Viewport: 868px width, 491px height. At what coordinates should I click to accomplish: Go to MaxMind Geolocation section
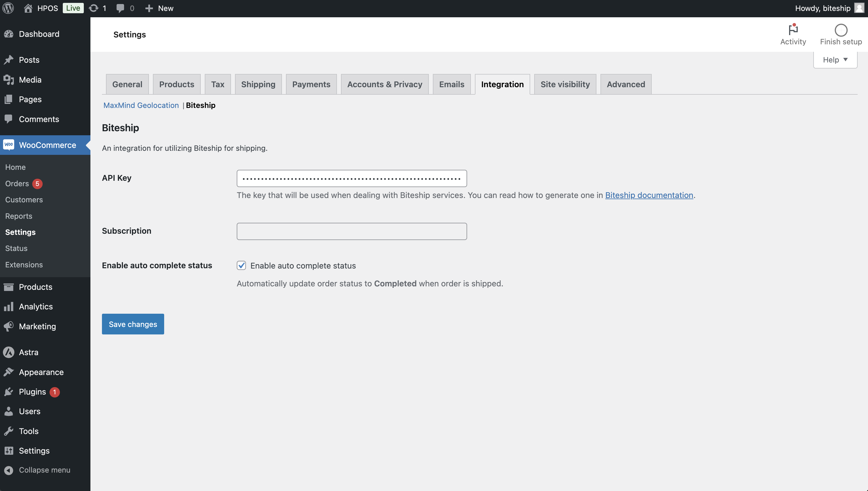tap(141, 105)
